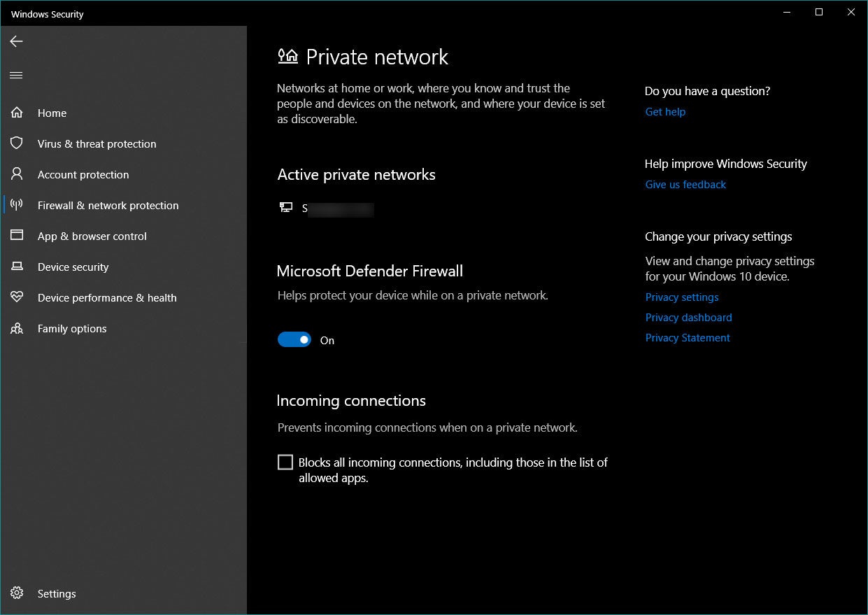The width and height of the screenshot is (868, 615).
Task: Open the Privacy settings link
Action: tap(682, 297)
